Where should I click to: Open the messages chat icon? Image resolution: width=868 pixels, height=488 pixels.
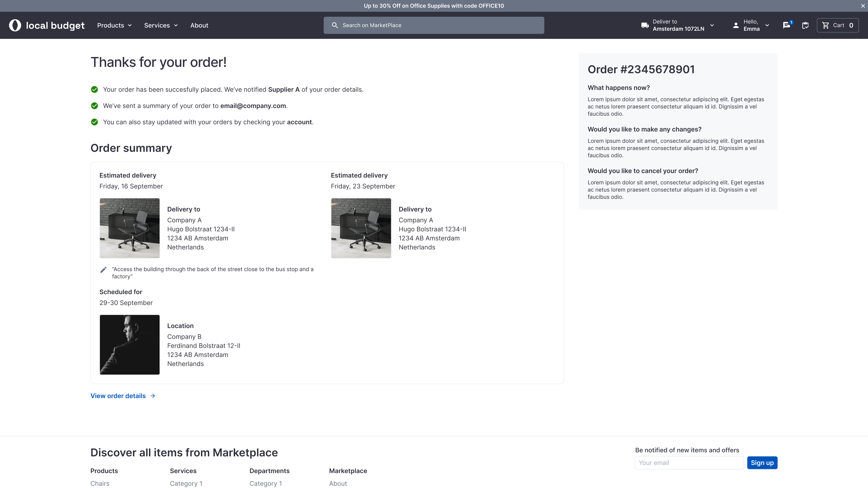786,25
